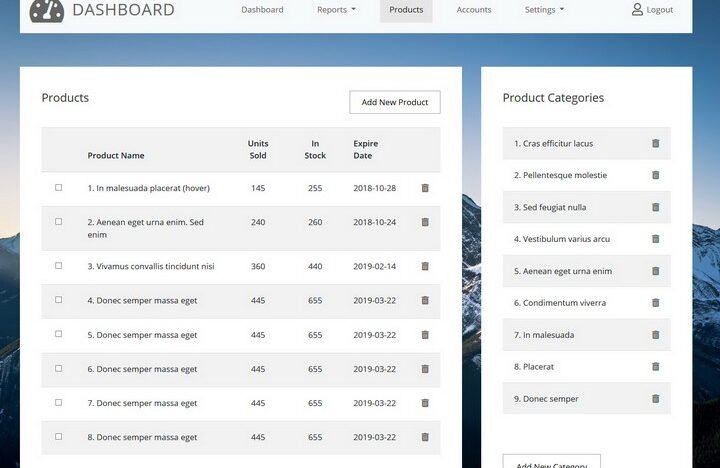720x468 pixels.
Task: Click the dashboard gauge logo icon
Action: pos(46,11)
